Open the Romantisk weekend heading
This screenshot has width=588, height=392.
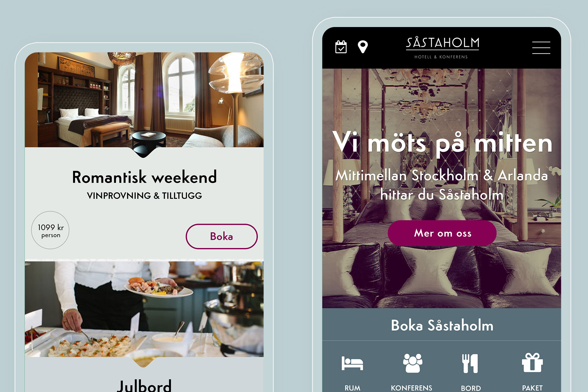[x=144, y=177]
